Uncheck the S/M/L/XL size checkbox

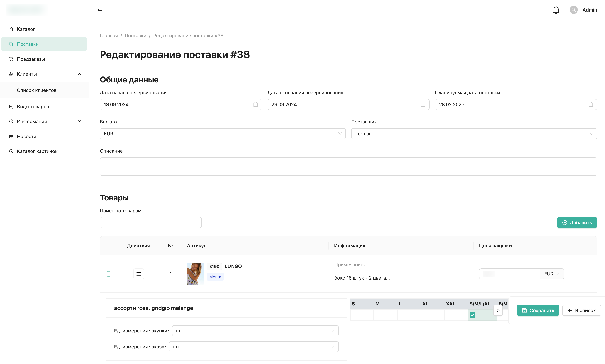click(x=472, y=315)
